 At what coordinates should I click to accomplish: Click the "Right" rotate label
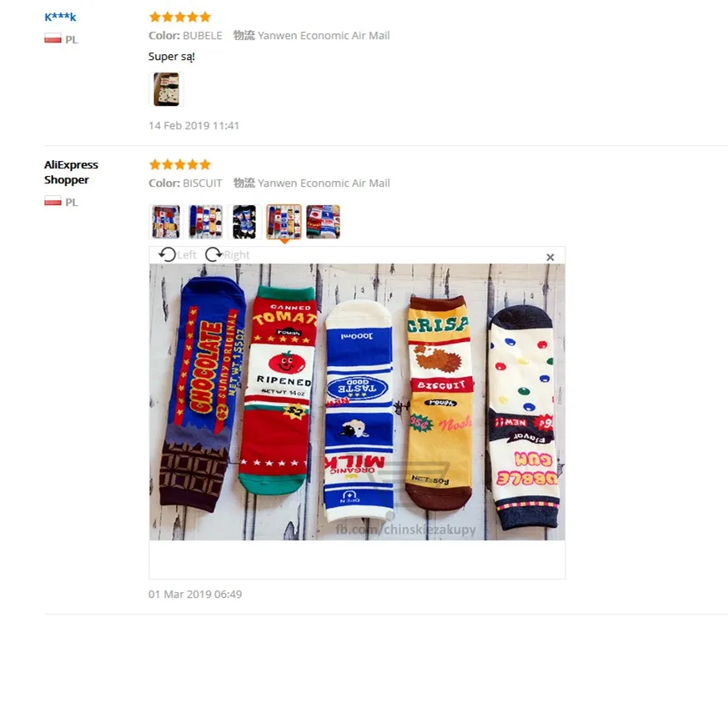(x=237, y=255)
